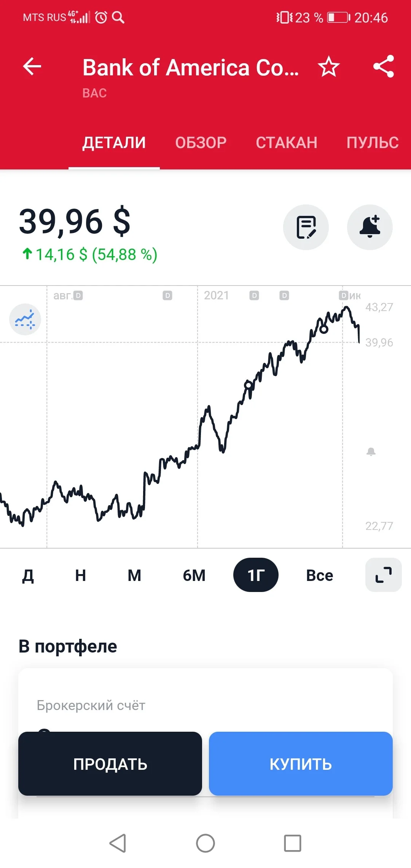The image size is (411, 868).
Task: Select the Н week timeframe
Action: pyautogui.click(x=81, y=575)
